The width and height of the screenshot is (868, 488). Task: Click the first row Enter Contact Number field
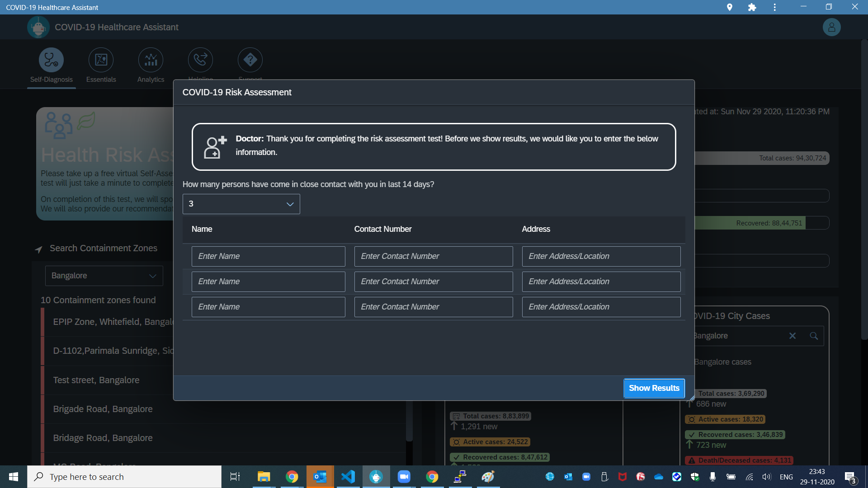click(x=434, y=256)
